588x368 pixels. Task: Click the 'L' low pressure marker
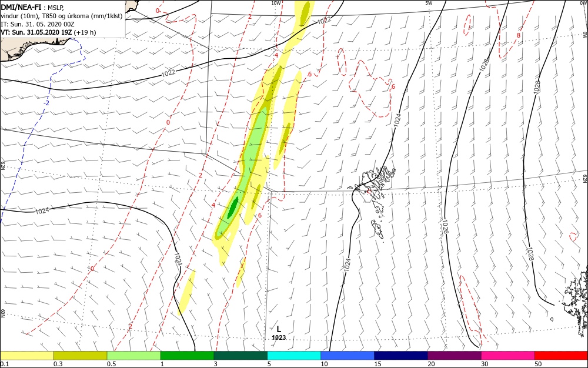(279, 329)
